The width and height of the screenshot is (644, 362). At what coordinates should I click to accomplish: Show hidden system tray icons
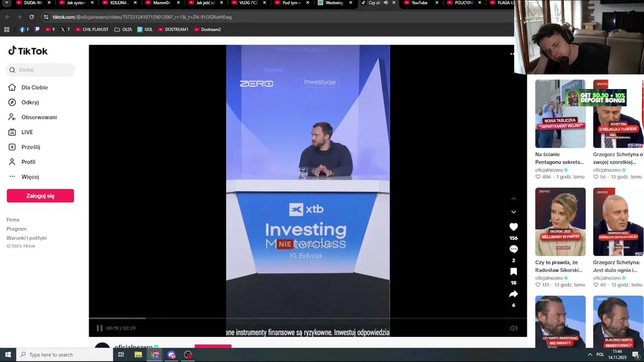(x=590, y=355)
